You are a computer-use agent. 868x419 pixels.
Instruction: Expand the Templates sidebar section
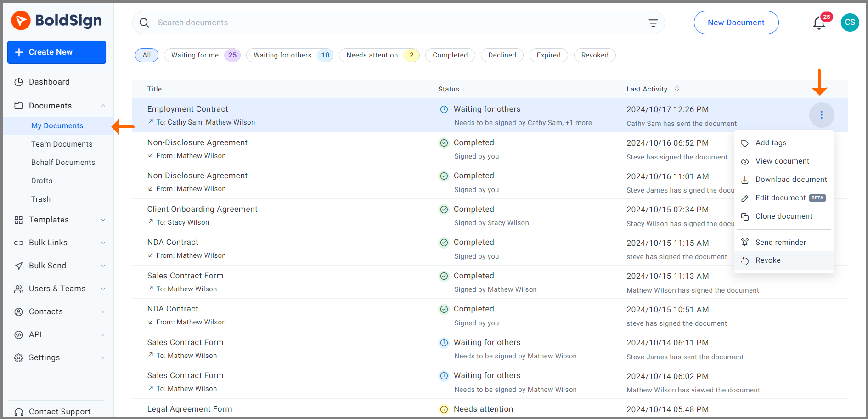point(103,220)
